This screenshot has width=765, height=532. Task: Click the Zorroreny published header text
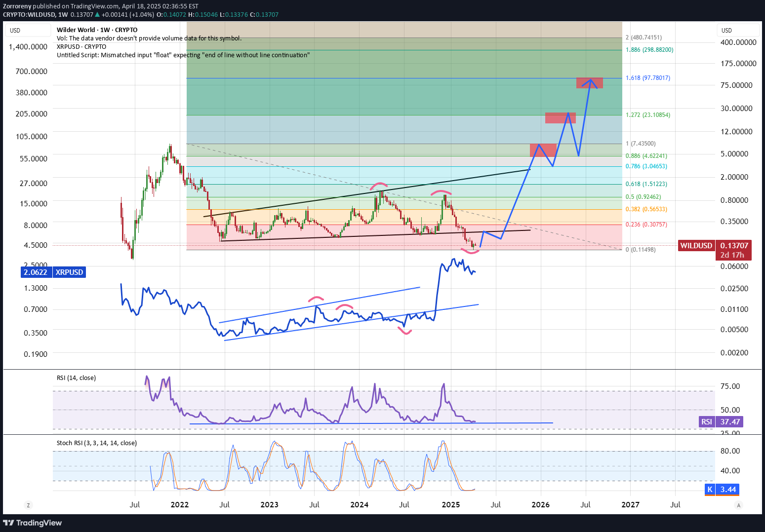pyautogui.click(x=101, y=6)
